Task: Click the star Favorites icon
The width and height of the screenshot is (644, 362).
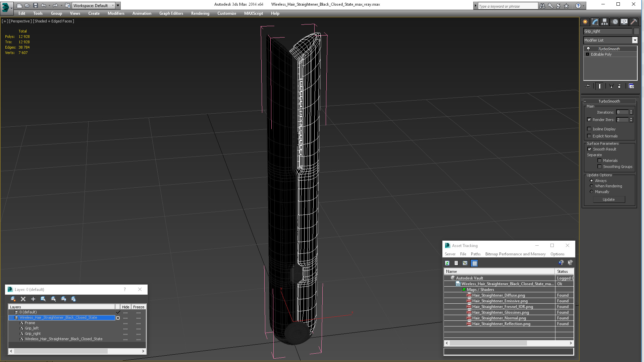Action: 567,6
